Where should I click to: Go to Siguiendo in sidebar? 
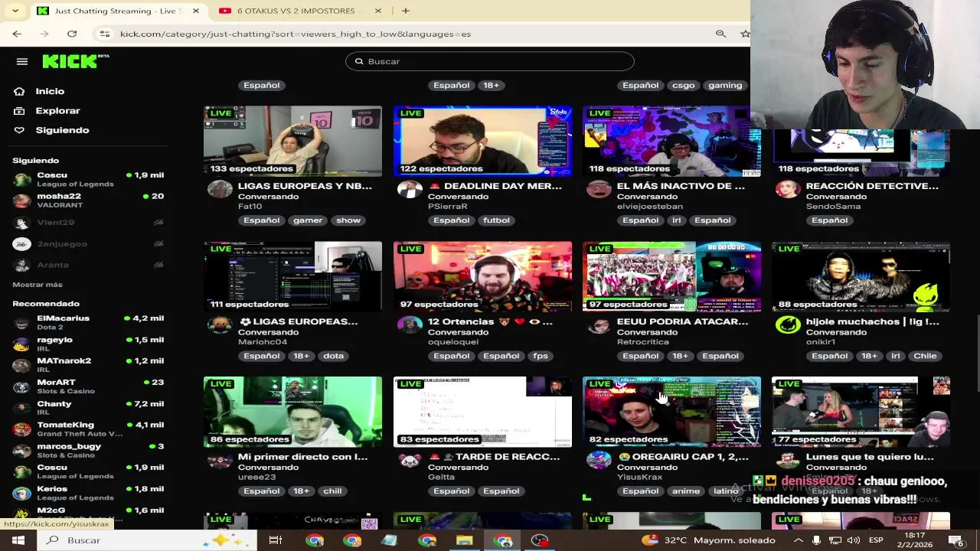[x=62, y=130]
